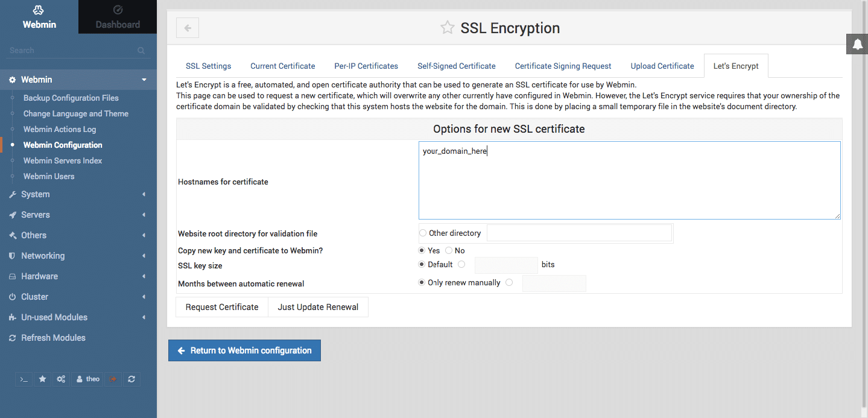Click the orange logout arrow icon
Image resolution: width=868 pixels, height=418 pixels.
[112, 379]
